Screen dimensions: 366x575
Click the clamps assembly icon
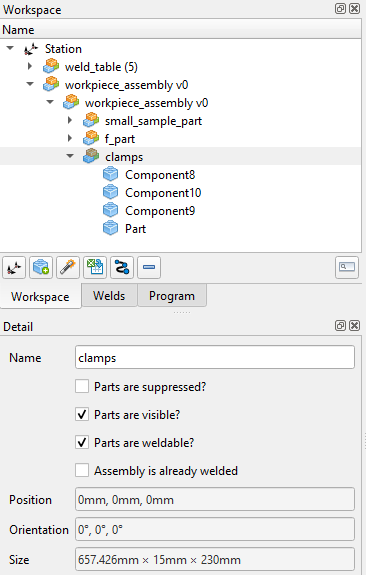point(91,157)
